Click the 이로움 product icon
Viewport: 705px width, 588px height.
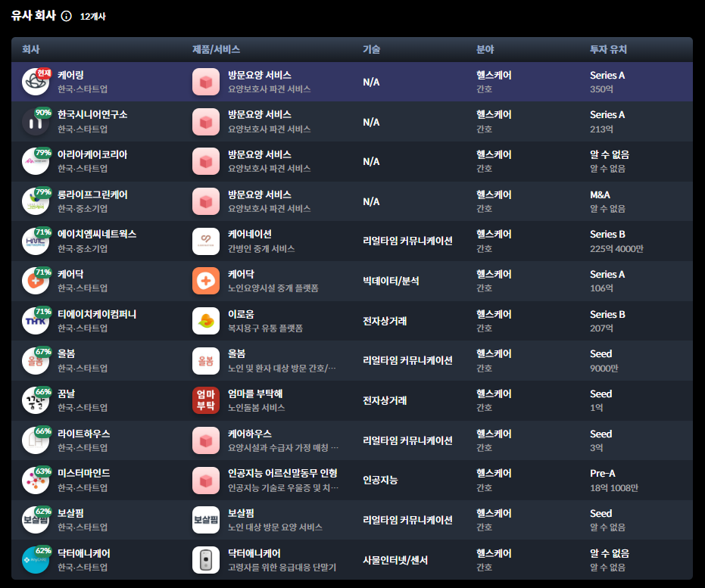pyautogui.click(x=205, y=320)
